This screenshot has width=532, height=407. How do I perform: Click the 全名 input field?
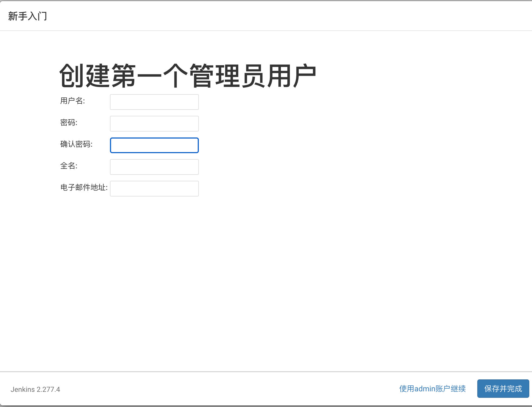tap(154, 167)
